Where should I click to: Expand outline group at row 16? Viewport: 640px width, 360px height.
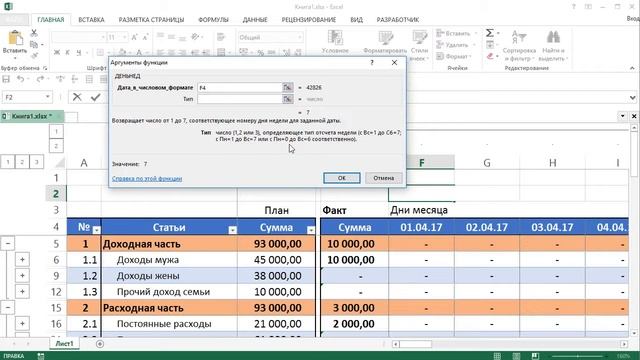(x=22, y=323)
